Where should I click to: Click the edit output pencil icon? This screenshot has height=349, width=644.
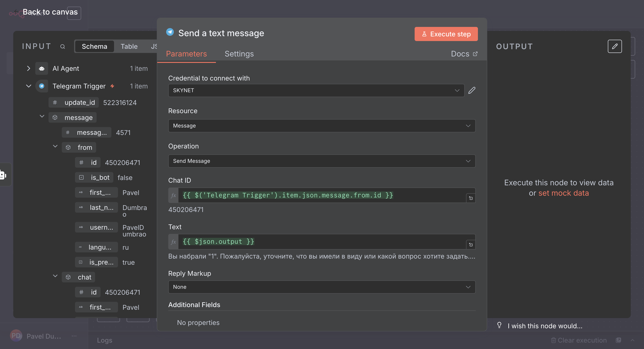(614, 46)
